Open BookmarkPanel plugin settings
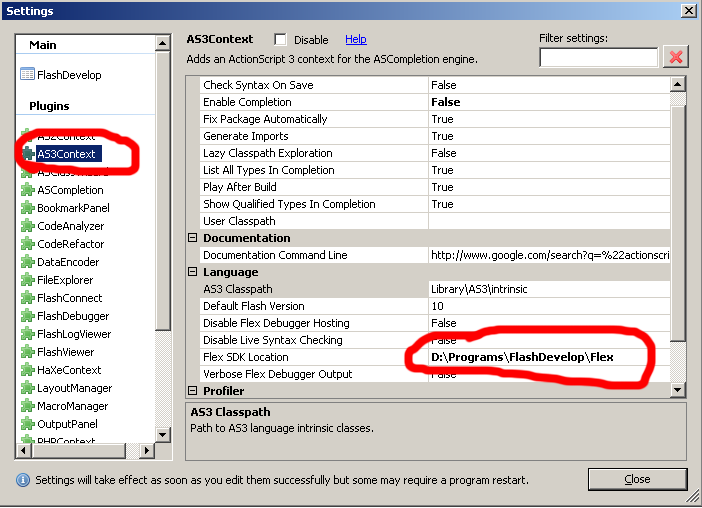The height and width of the screenshot is (508, 702). point(73,208)
